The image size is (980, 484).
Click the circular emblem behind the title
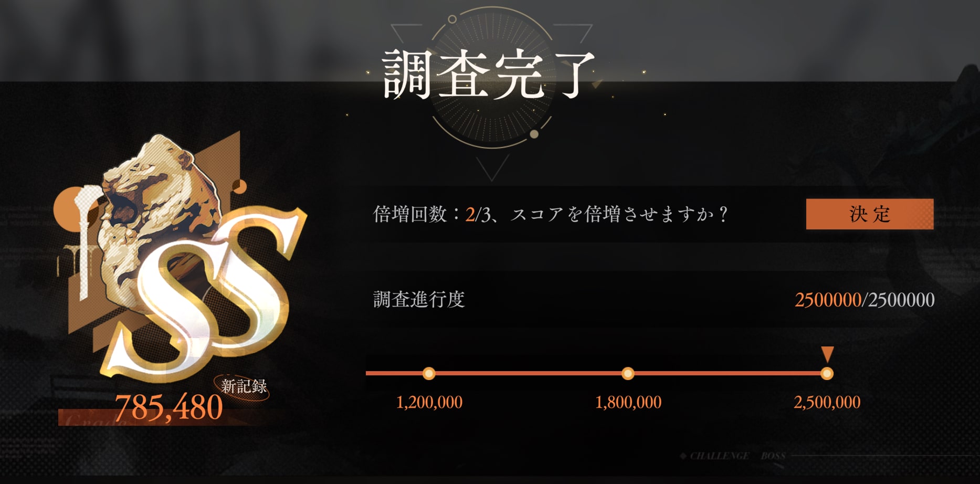pos(492,77)
